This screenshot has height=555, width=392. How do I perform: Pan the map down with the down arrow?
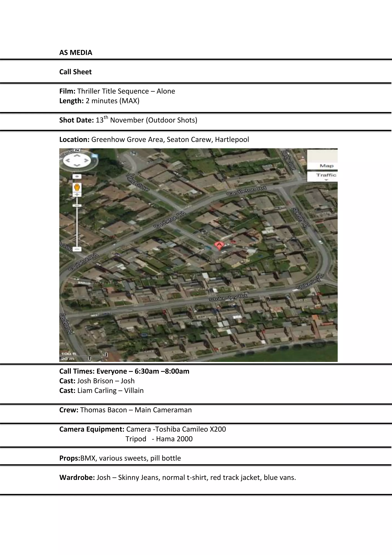pos(77,165)
